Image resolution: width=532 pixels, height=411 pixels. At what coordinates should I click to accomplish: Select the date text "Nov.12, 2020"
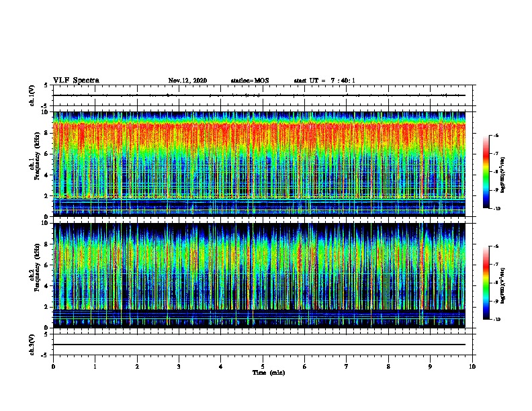pos(187,81)
